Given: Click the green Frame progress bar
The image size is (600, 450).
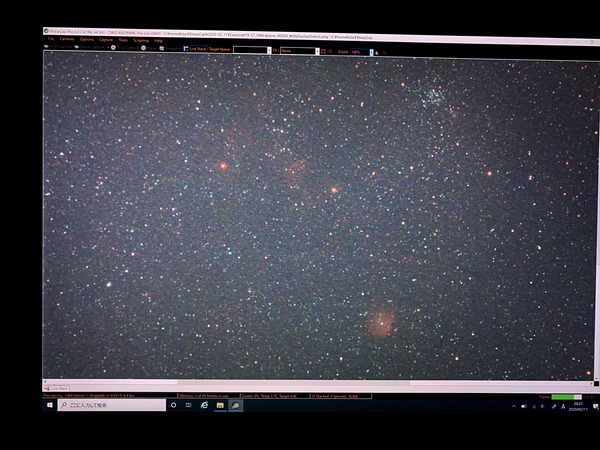Looking at the screenshot, I should (567, 397).
